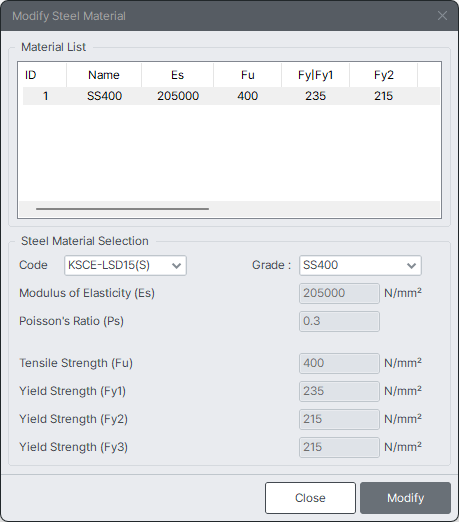Sort by the Name column header
459x522 pixels.
pyautogui.click(x=104, y=75)
